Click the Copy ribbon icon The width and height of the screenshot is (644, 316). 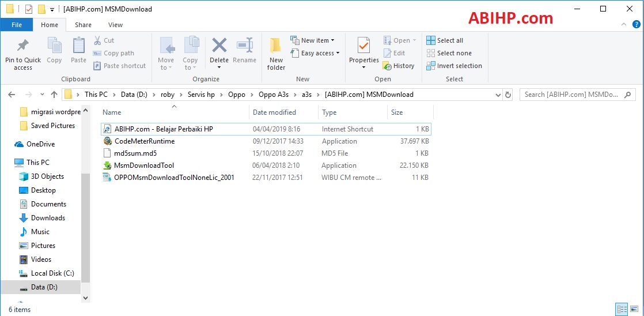pos(54,45)
